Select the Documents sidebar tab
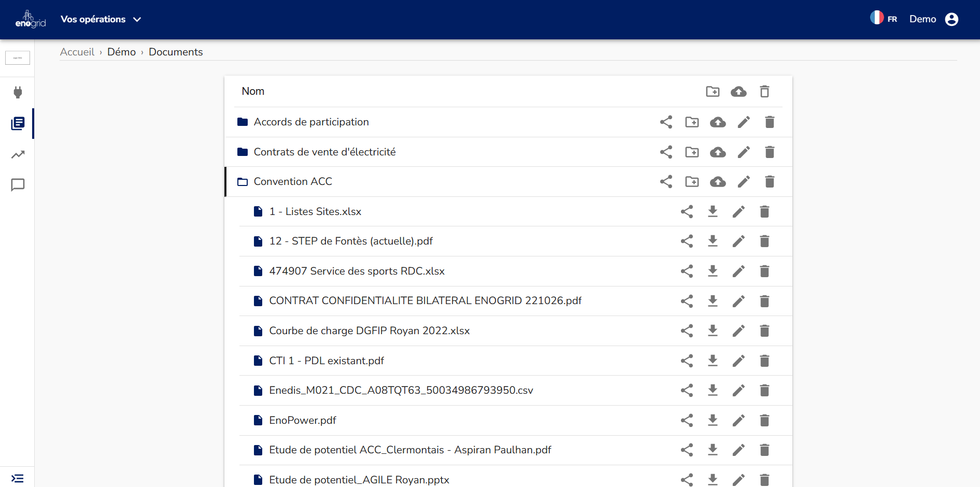 (x=18, y=123)
